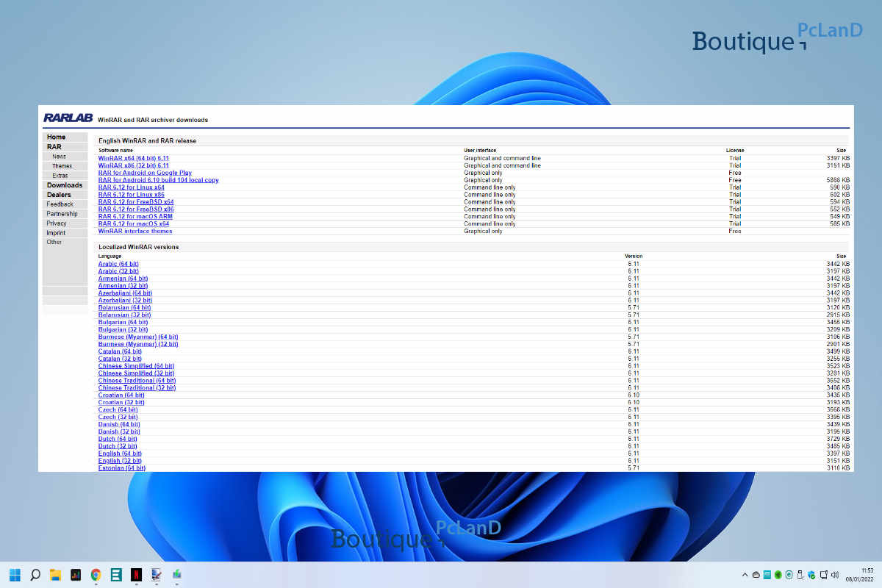Open taskbar Search magnifier
This screenshot has height=588, width=882.
(35, 575)
